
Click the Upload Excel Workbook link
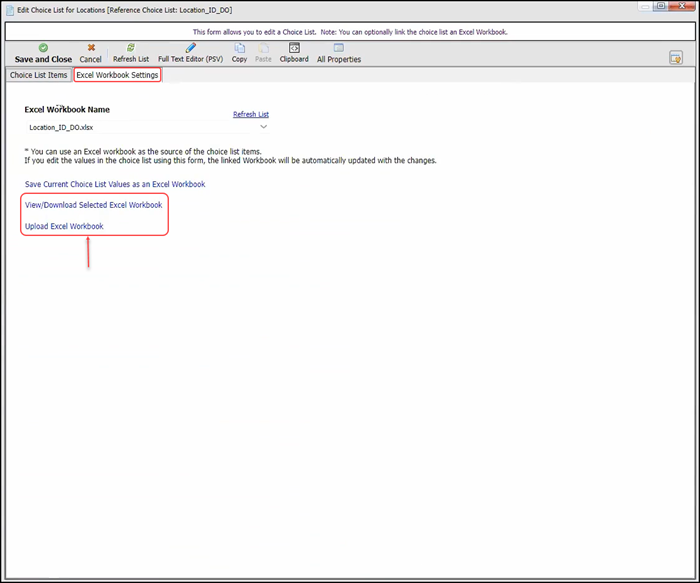(x=64, y=226)
